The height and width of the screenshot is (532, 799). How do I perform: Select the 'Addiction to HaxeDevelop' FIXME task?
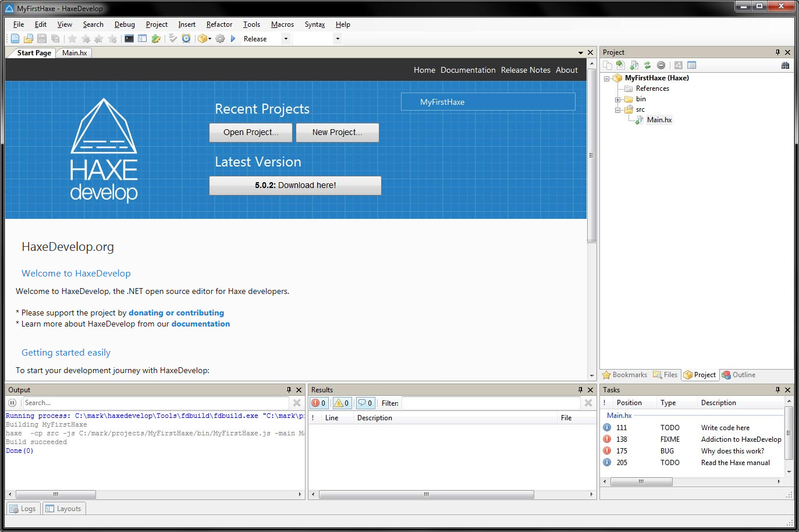click(693, 439)
